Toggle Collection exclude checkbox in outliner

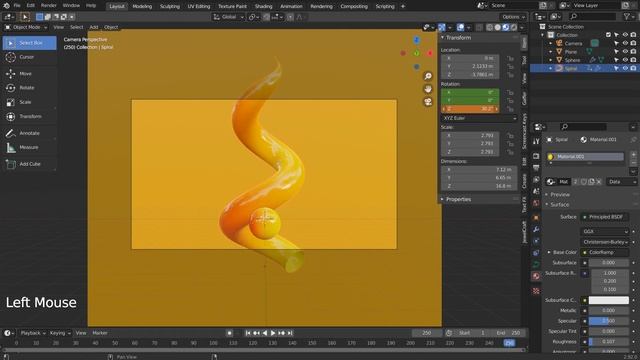tap(608, 35)
